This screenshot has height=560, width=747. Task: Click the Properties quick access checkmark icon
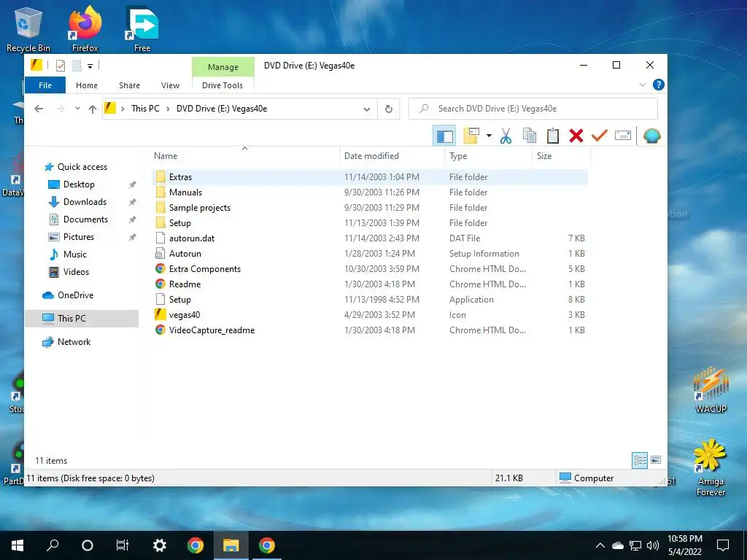[x=61, y=65]
